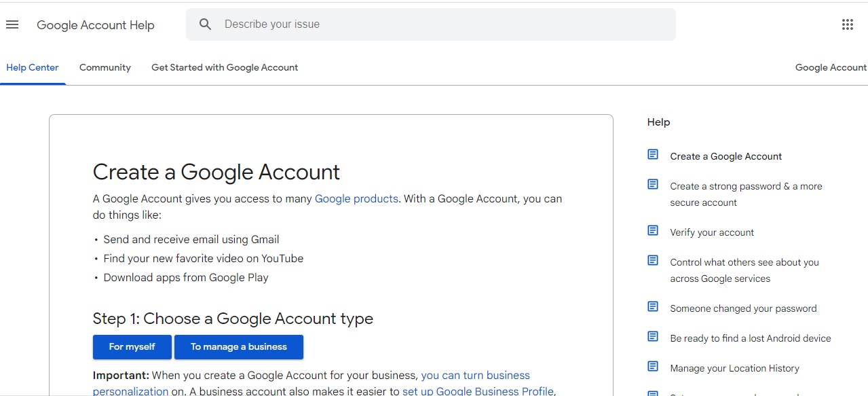Open the hamburger main menu
This screenshot has height=396, width=868.
pos(12,24)
